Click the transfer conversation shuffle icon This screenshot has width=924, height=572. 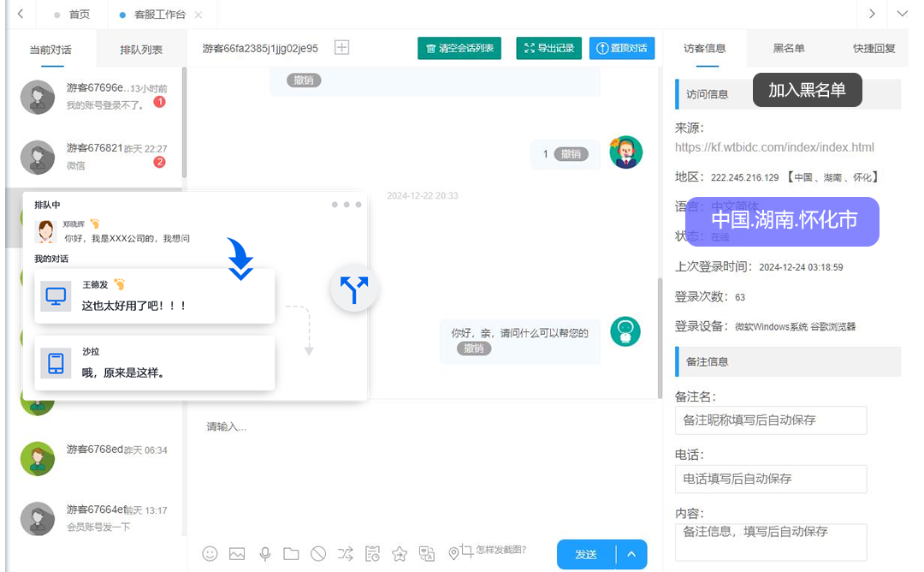(346, 554)
